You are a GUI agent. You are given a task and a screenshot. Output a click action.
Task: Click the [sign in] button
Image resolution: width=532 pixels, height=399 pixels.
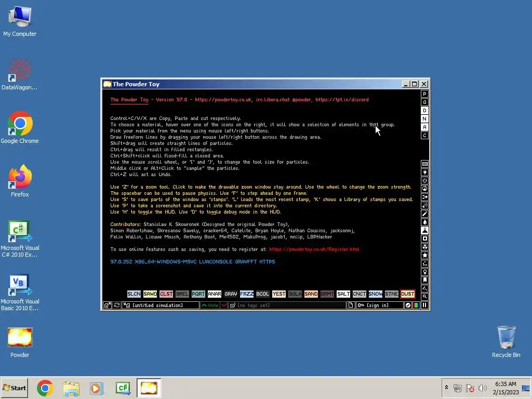(x=380, y=305)
